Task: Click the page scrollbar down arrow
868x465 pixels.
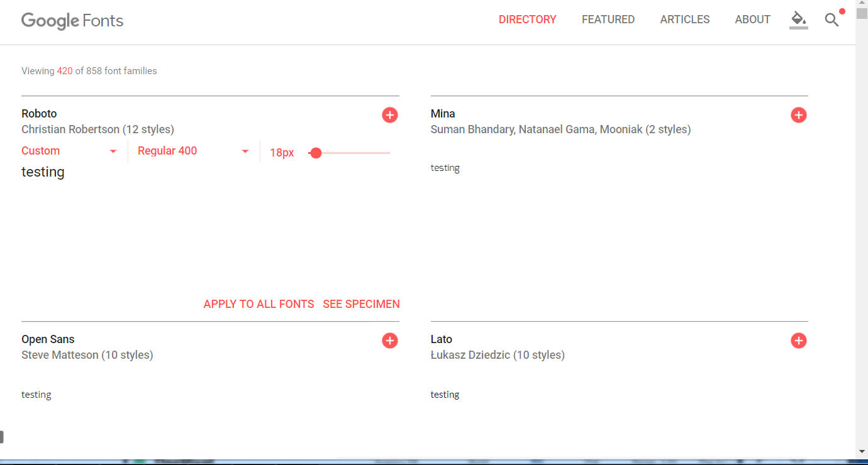Action: [862, 452]
